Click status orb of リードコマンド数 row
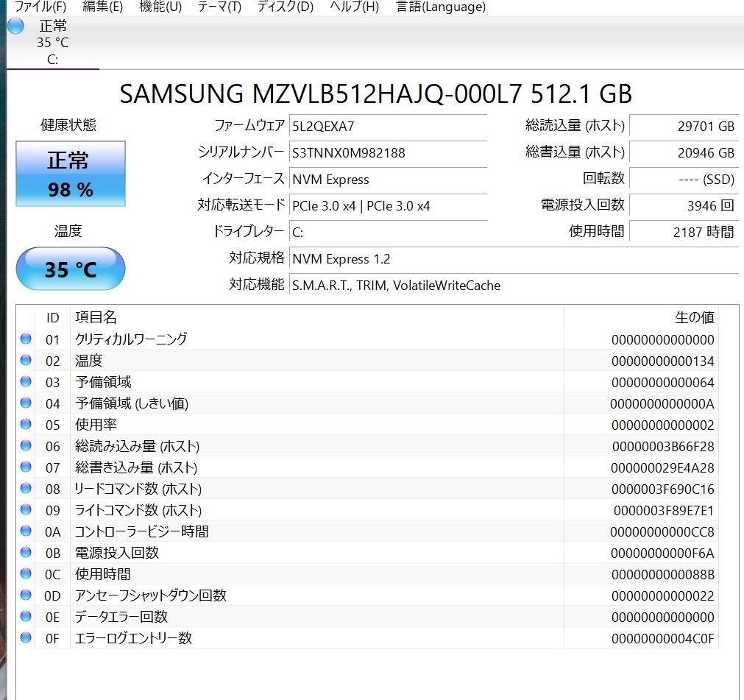 click(26, 488)
